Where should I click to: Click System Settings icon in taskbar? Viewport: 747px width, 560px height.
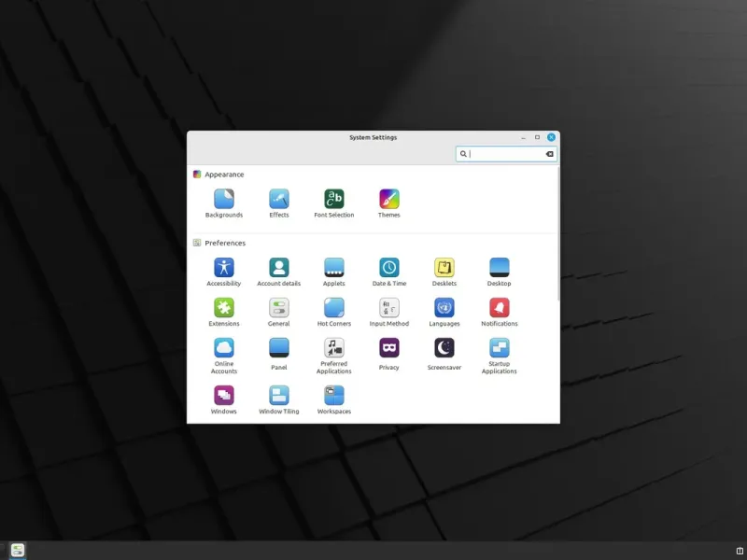[18, 551]
